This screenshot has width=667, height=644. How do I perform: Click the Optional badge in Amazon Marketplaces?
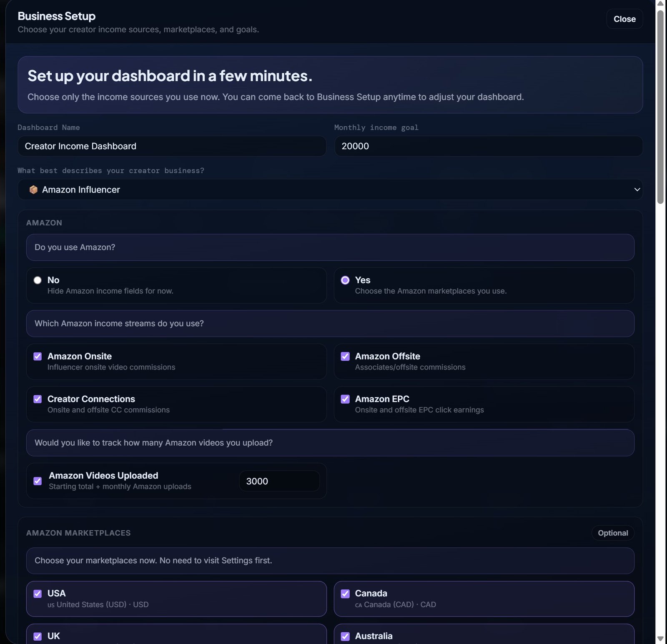[613, 533]
